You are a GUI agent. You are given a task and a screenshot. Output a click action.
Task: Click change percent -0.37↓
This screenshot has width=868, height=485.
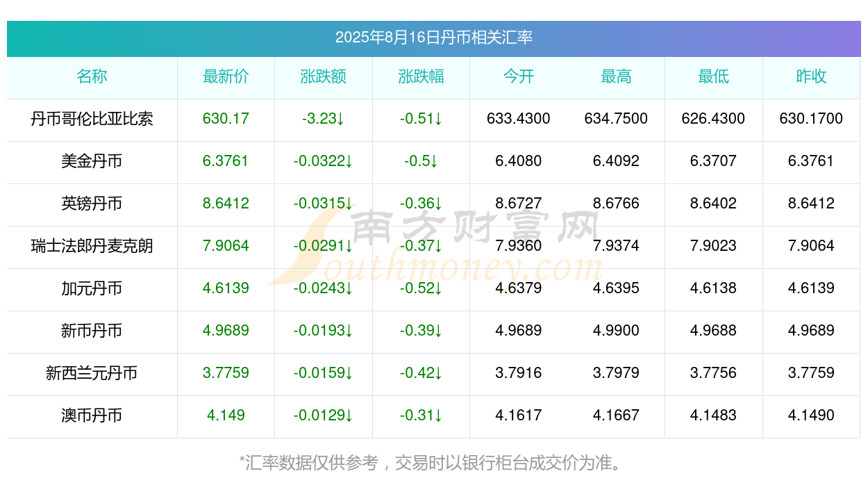pos(422,246)
